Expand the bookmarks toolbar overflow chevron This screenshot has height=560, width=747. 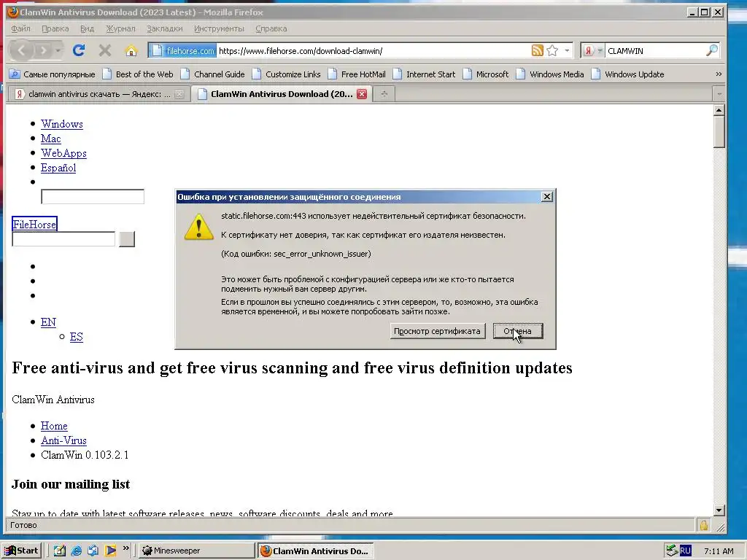pos(719,74)
